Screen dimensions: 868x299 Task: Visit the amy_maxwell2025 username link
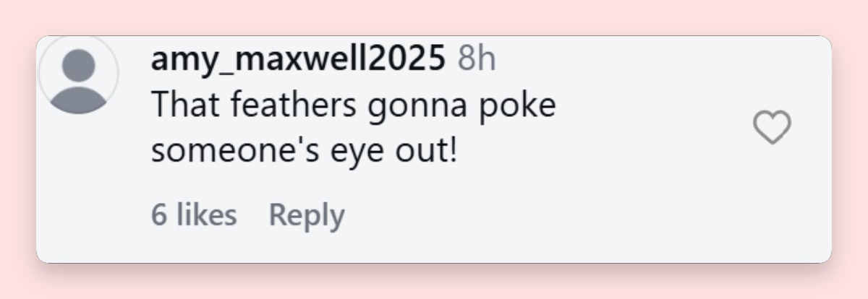pyautogui.click(x=298, y=58)
